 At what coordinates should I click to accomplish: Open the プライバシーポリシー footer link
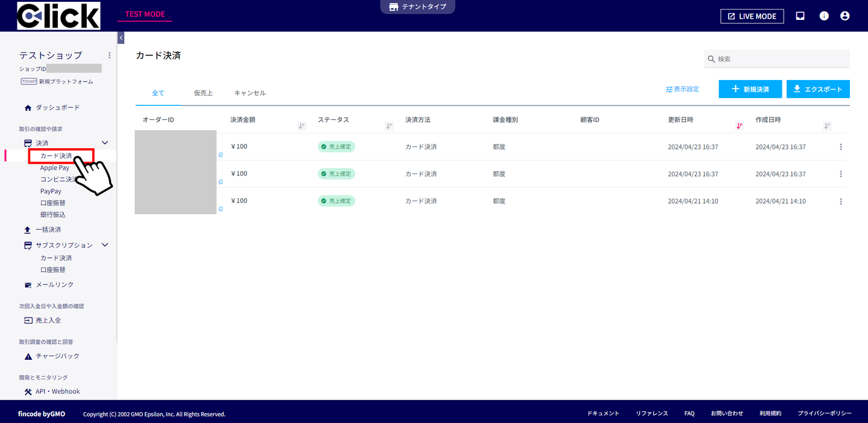825,414
